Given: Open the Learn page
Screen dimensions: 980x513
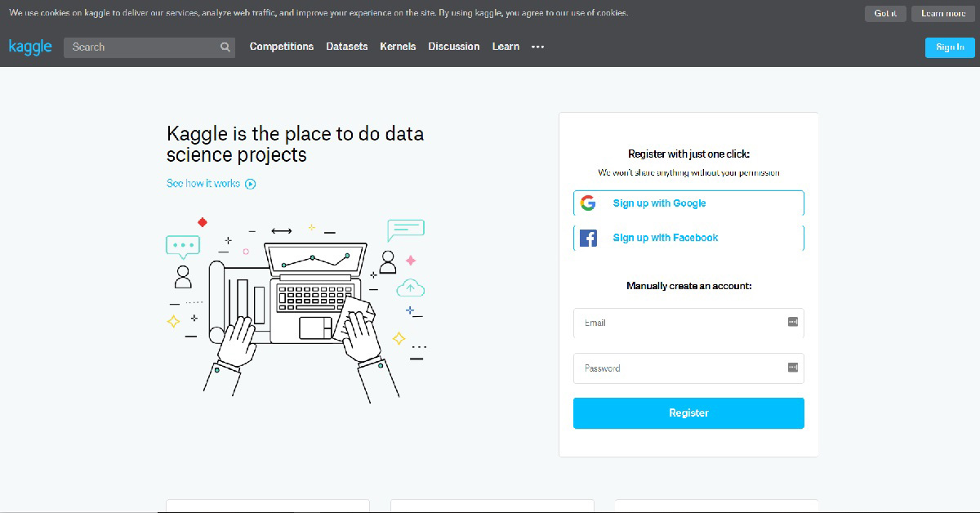Looking at the screenshot, I should point(505,47).
